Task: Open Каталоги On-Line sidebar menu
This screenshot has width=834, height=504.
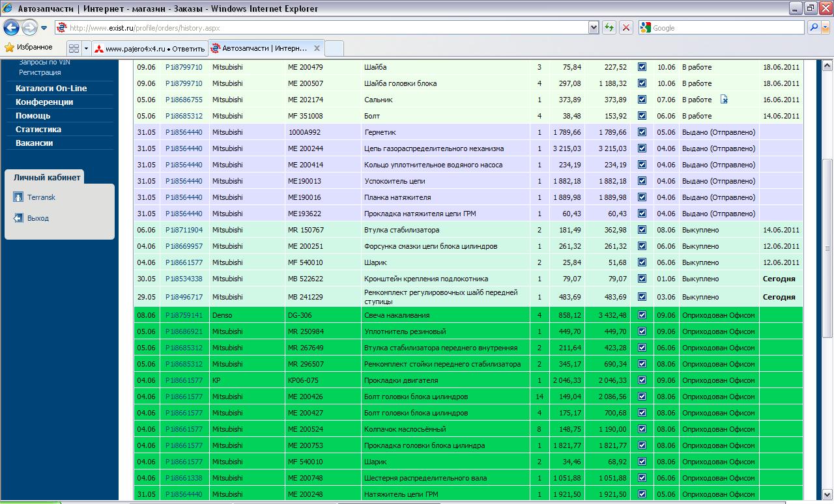Action: click(x=51, y=88)
